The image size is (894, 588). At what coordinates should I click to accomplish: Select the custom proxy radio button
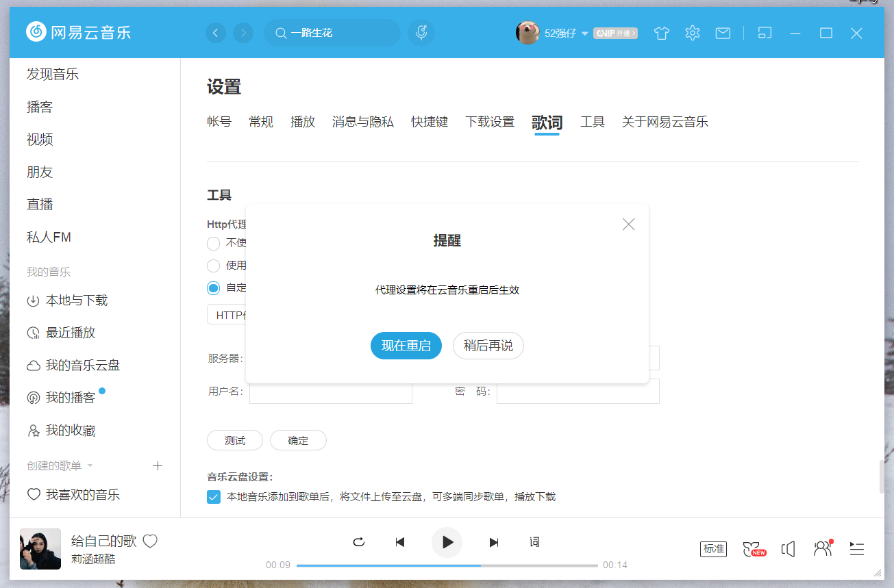[214, 288]
